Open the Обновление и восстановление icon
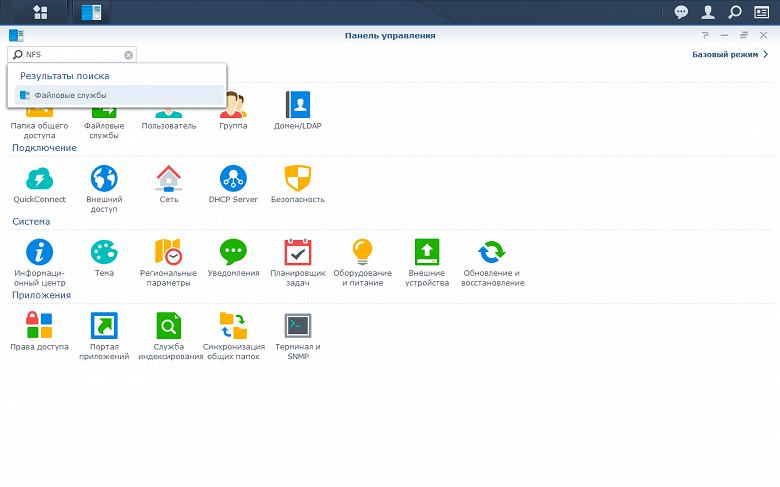Screen dimensions: 780x487 491,252
